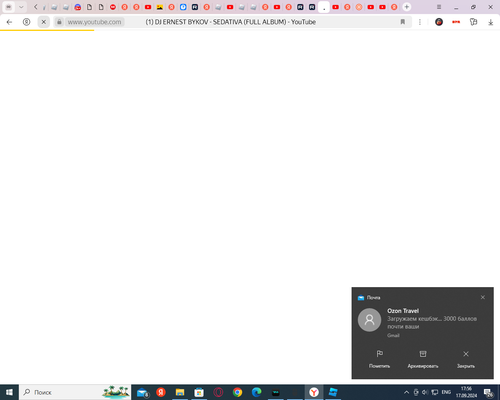This screenshot has height=400, width=500.
Task: Switch to the tab with the blue square icon
Action: [x=183, y=7]
